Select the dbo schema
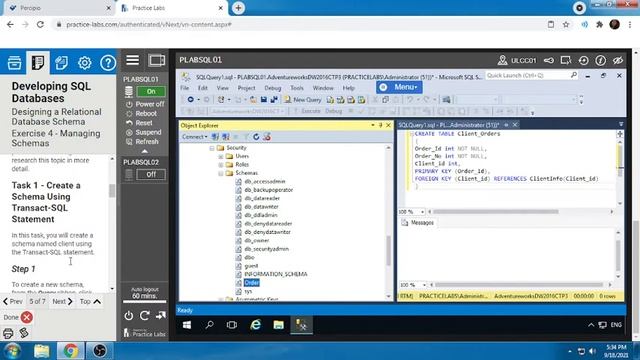Screen dimensions: 640x360 coord(249,257)
